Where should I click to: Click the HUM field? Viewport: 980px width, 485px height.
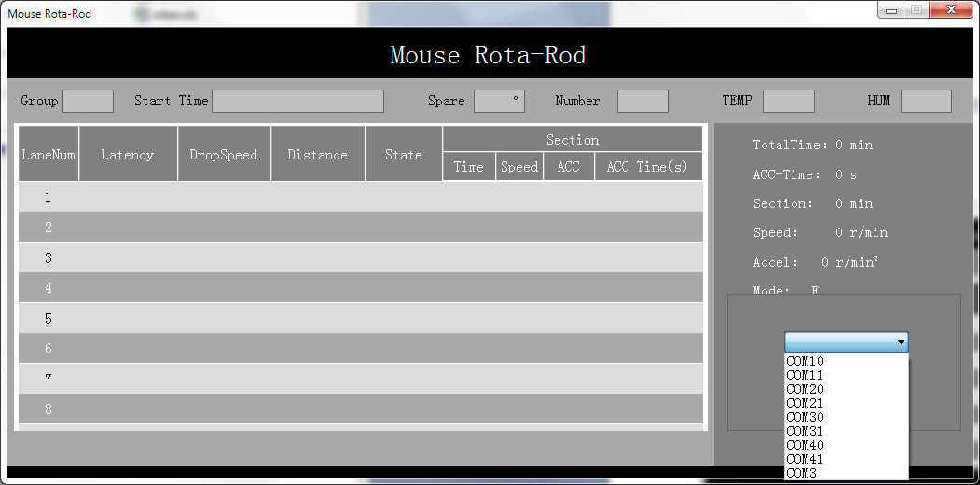(x=926, y=101)
